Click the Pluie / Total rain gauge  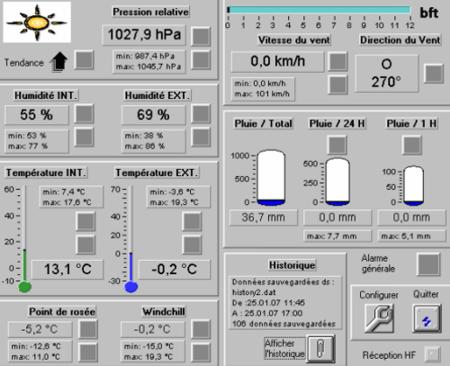271,177
